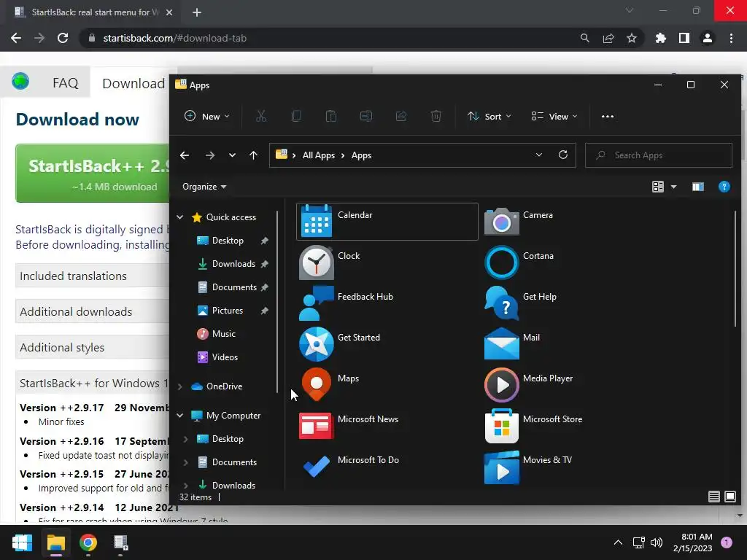Select the Cortana app icon
Image resolution: width=747 pixels, height=560 pixels.
[501, 262]
